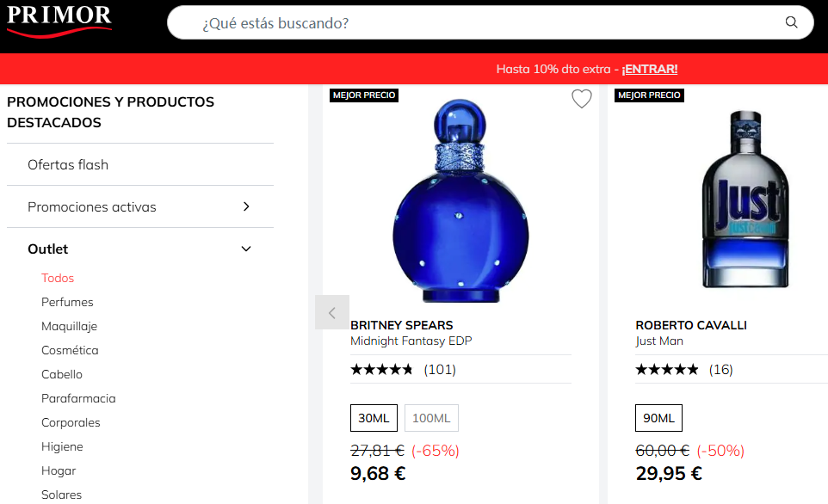The image size is (828, 504).
Task: Add Midnight Fantasy to wishlist via heart icon
Action: pyautogui.click(x=581, y=98)
